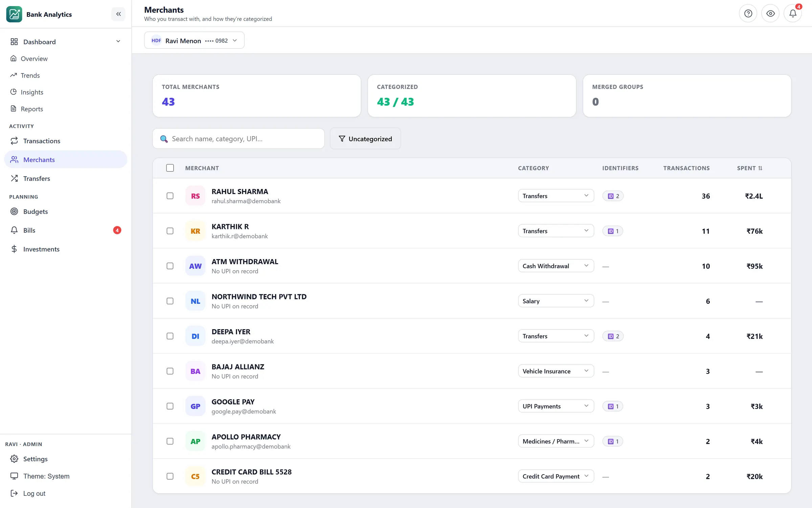Check the Bajaj Allianz row checkbox
Viewport: 812px width, 508px height.
(x=170, y=371)
